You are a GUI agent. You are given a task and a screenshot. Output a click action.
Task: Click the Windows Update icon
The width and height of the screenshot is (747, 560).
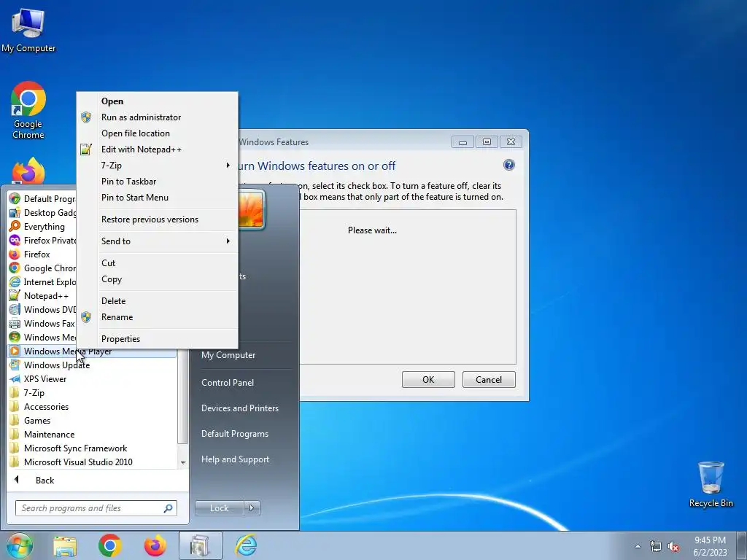[x=15, y=365]
